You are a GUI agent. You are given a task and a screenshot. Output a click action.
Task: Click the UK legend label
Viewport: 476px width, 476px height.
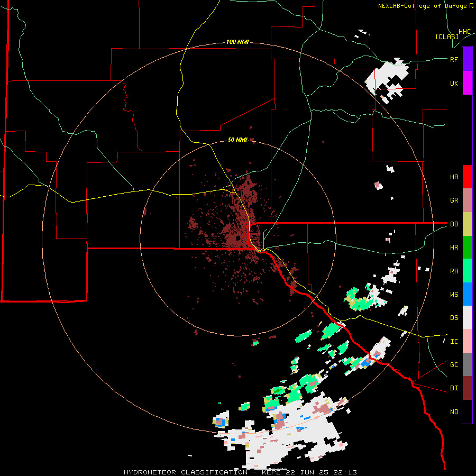[454, 84]
